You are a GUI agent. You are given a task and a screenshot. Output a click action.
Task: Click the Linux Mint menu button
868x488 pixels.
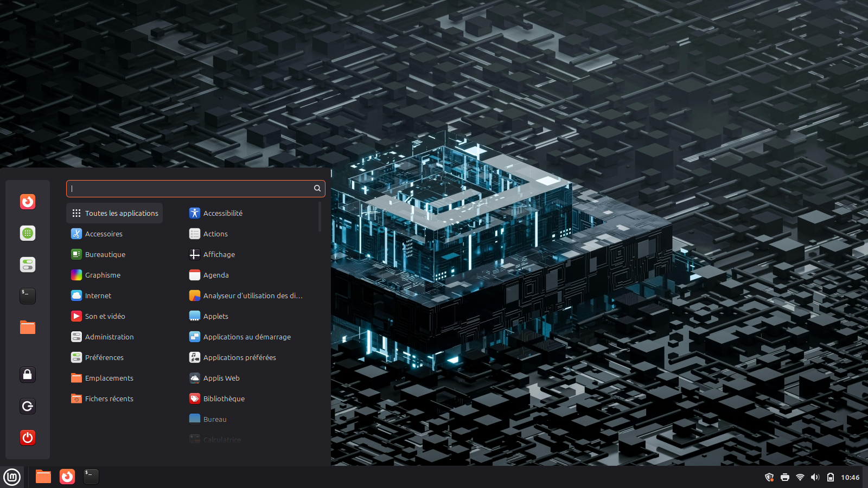click(12, 477)
